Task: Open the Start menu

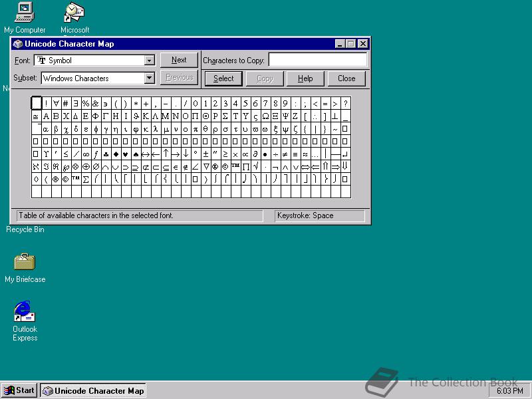Action: tap(20, 390)
